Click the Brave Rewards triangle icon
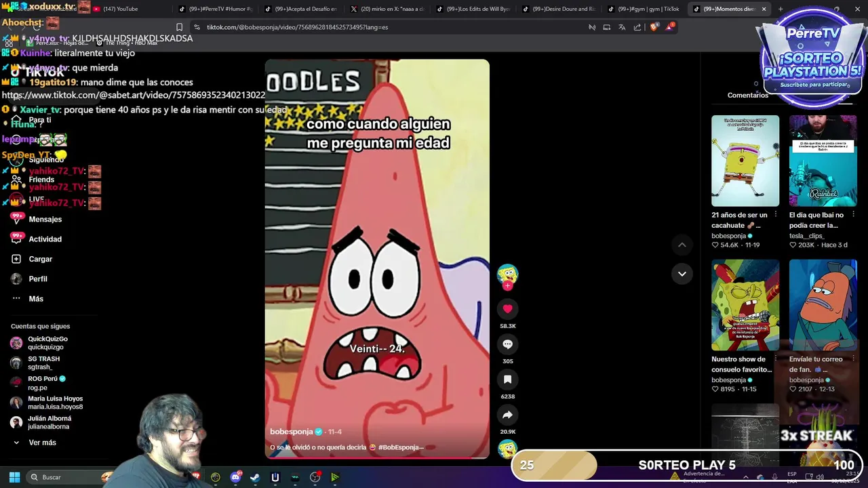 (670, 27)
